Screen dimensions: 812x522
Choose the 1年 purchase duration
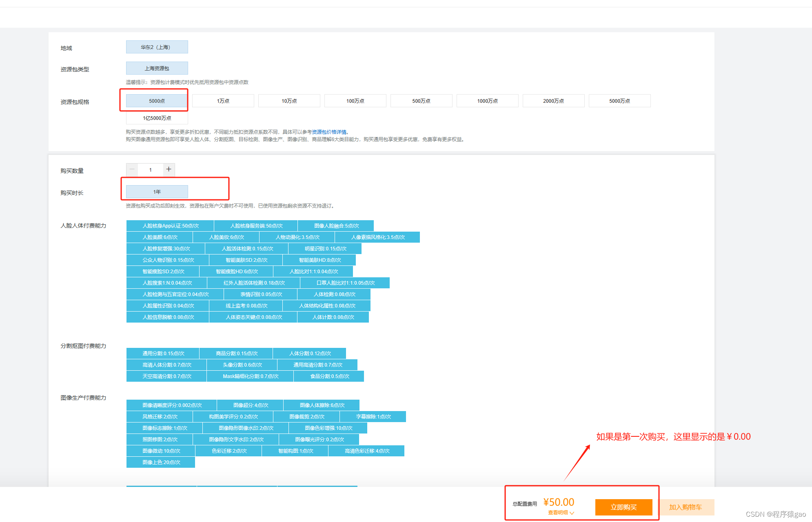(x=157, y=192)
